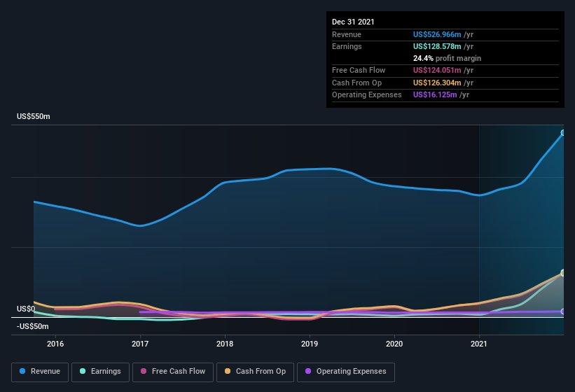This screenshot has height=392, width=575.
Task: Click the 2019 x-axis label
Action: [310, 344]
